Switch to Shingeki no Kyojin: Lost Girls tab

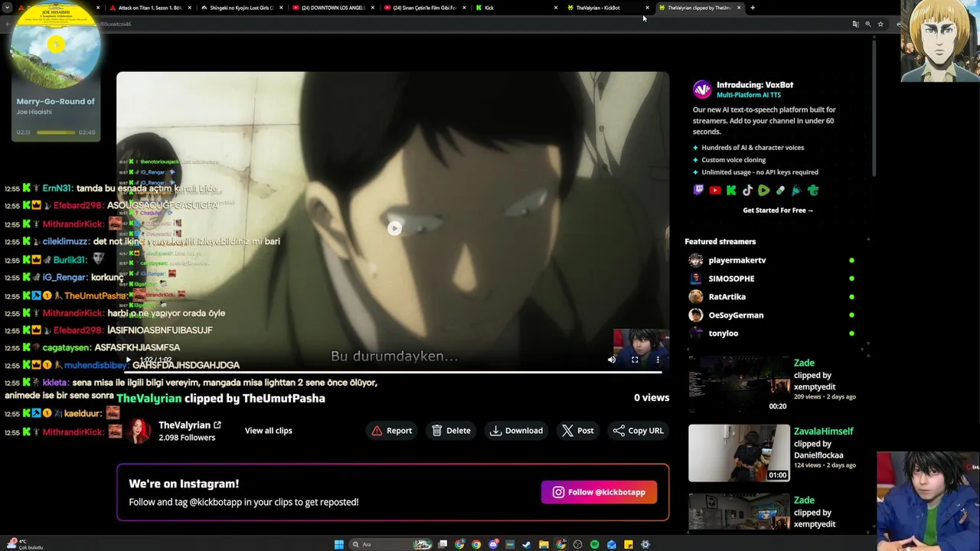(x=240, y=8)
